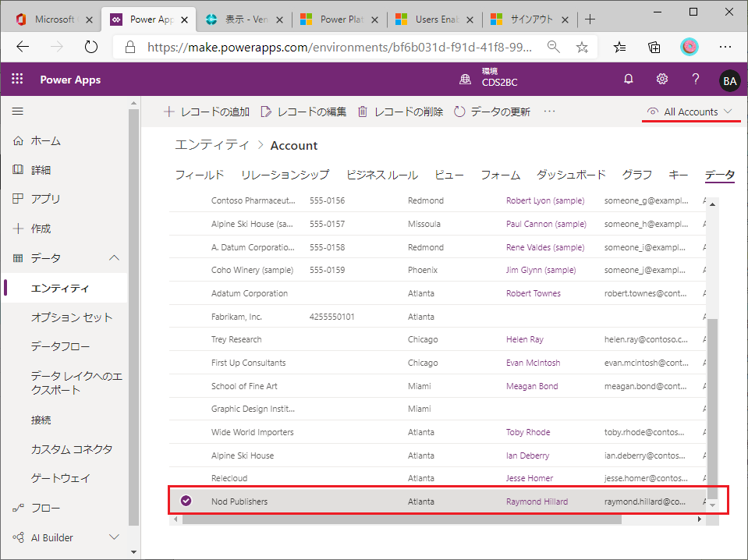Click the data grid horizontal scrollbar

(x=402, y=519)
